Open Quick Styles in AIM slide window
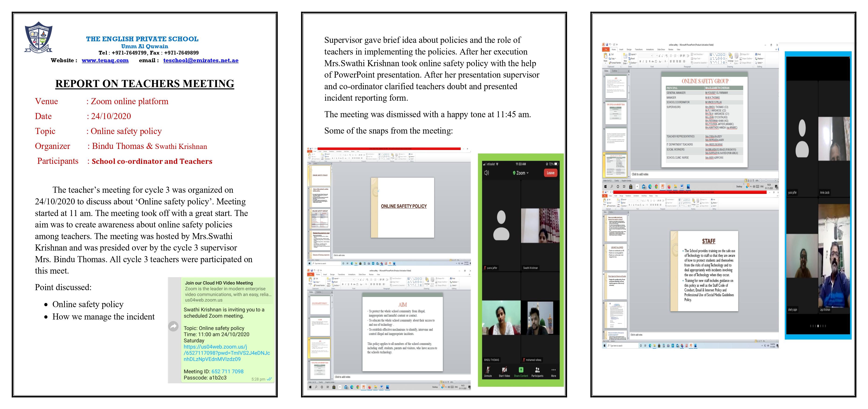Image resolution: width=868 pixels, height=409 pixels. click(432, 282)
